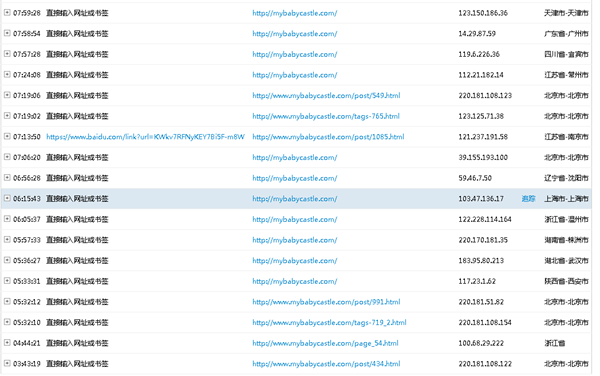The image size is (600, 376).
Task: Select the region 广东省-广州市
Action: tap(566, 34)
